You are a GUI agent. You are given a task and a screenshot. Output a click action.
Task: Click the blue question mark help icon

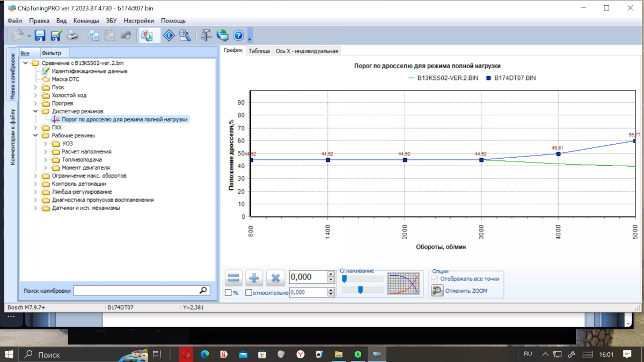[x=238, y=36]
